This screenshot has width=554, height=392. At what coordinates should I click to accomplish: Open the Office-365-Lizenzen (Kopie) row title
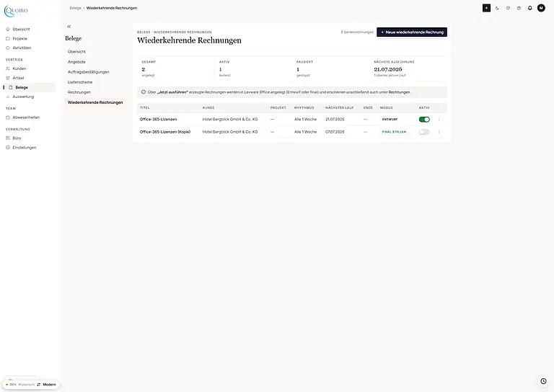click(165, 132)
